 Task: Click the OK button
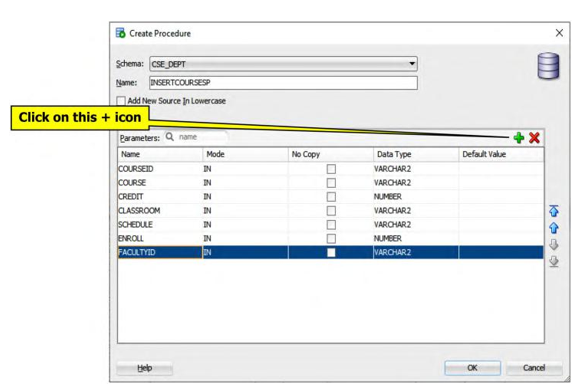(x=472, y=368)
